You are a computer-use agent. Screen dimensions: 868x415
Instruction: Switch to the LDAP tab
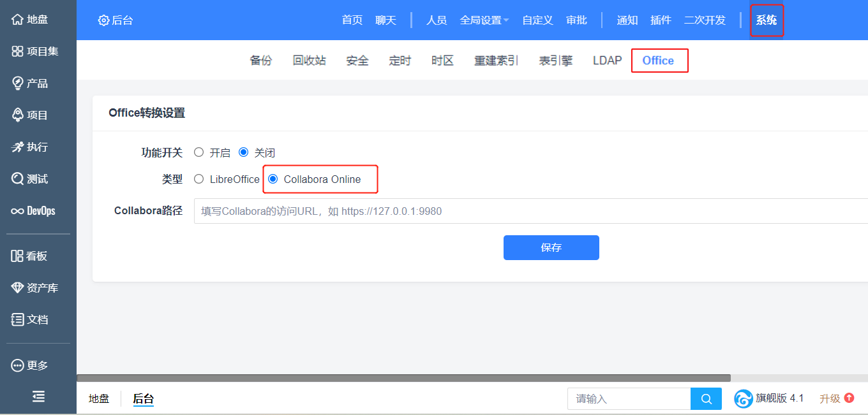[x=607, y=61]
